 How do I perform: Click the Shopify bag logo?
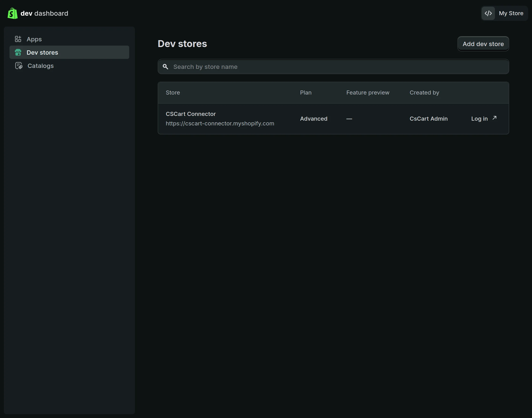pos(13,13)
